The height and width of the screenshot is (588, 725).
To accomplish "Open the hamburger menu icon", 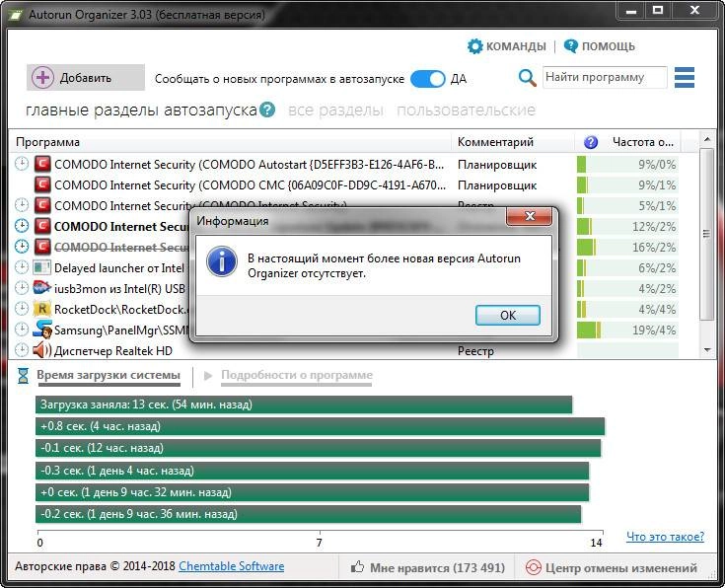I will tap(685, 77).
